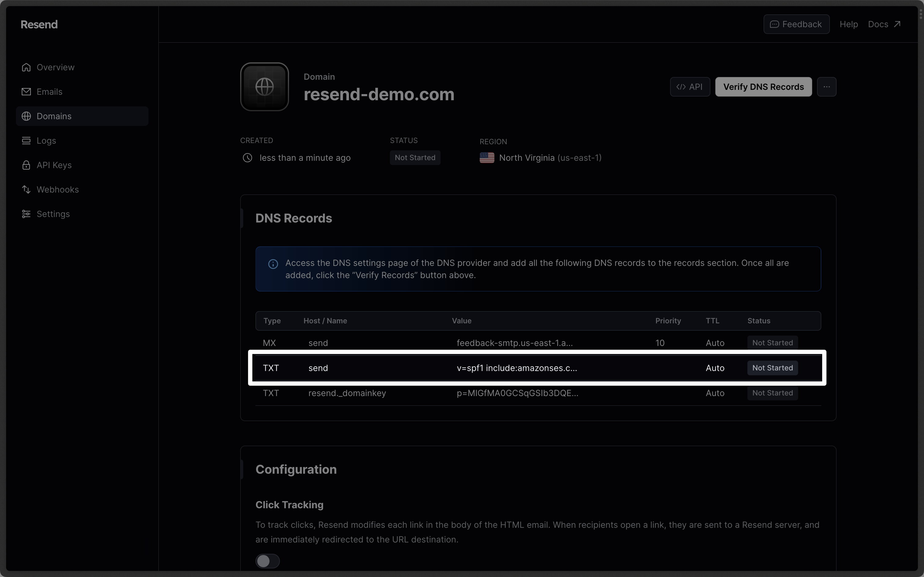Viewport: 924px width, 577px height.
Task: Navigate to API Keys
Action: [x=82, y=165]
